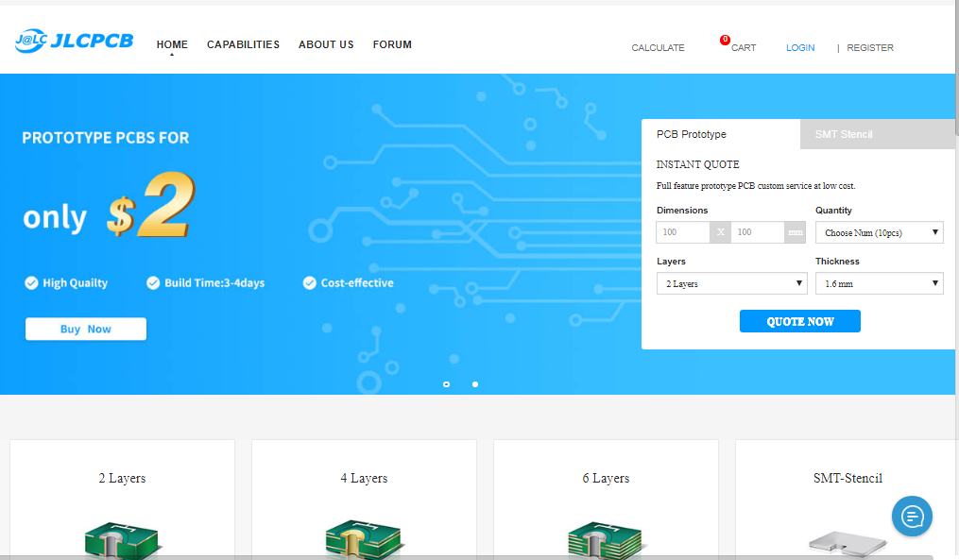The width and height of the screenshot is (959, 560).
Task: Select the 6 Layers board image
Action: pyautogui.click(x=605, y=540)
